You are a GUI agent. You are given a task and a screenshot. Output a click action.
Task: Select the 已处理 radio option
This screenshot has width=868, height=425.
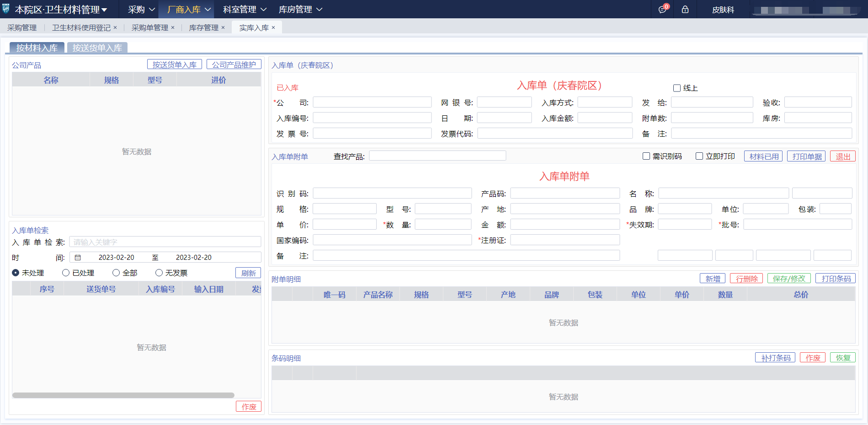[66, 273]
